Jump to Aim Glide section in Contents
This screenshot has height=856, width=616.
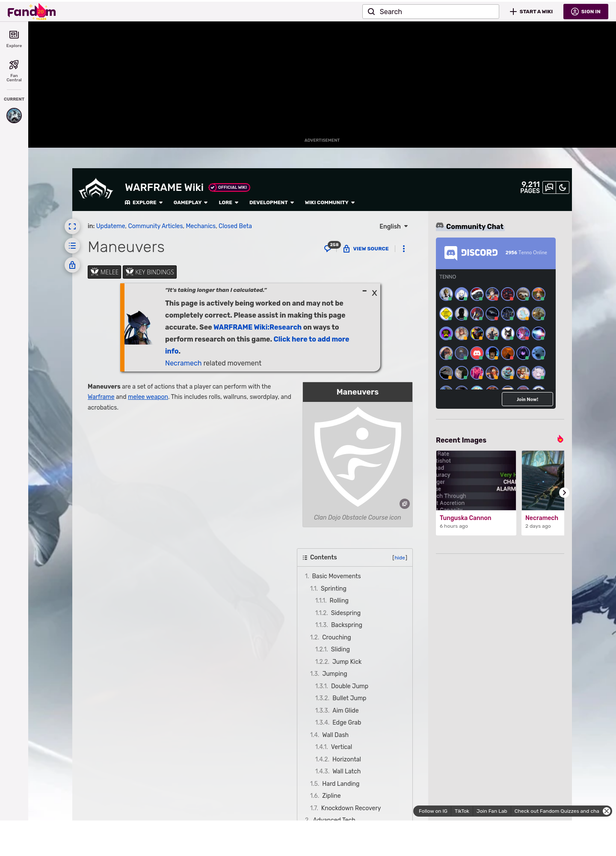point(337,710)
